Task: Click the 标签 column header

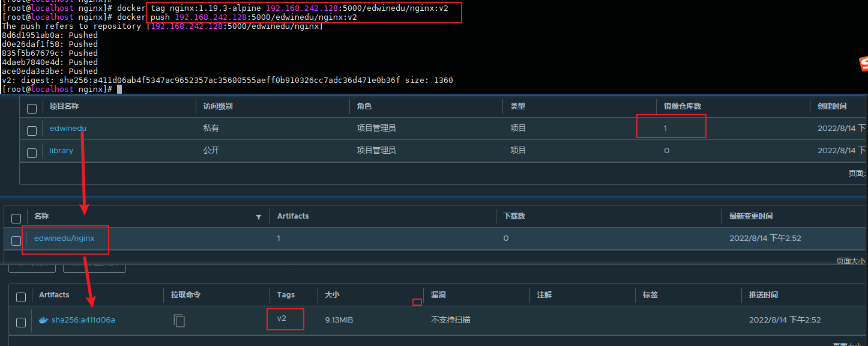Action: point(650,295)
